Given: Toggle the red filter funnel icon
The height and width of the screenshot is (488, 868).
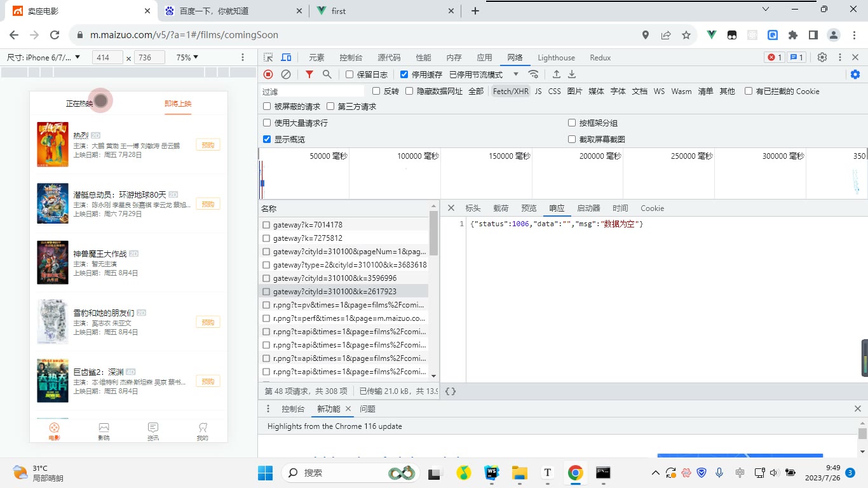Looking at the screenshot, I should (x=309, y=74).
